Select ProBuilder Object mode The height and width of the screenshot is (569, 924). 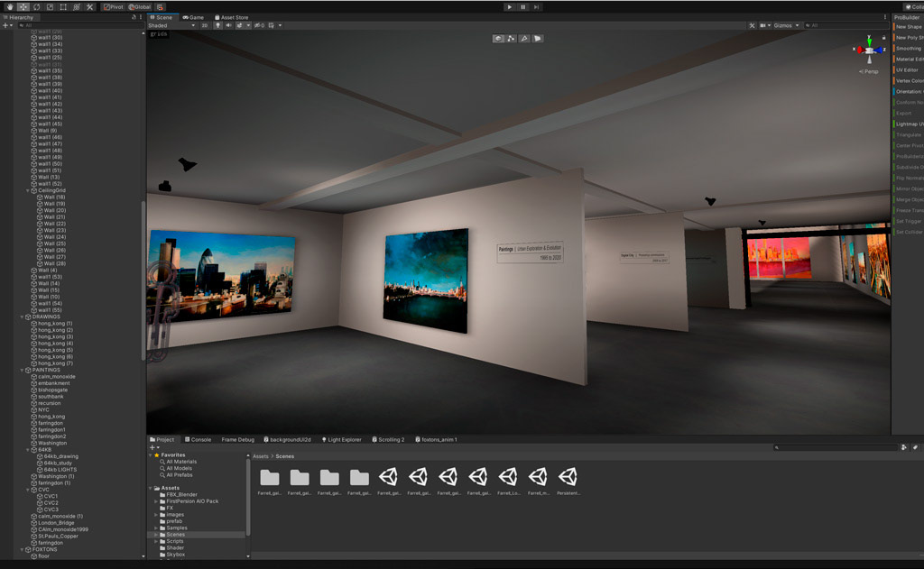498,38
